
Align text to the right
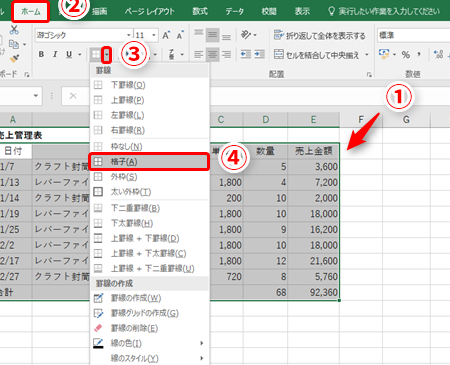[226, 54]
